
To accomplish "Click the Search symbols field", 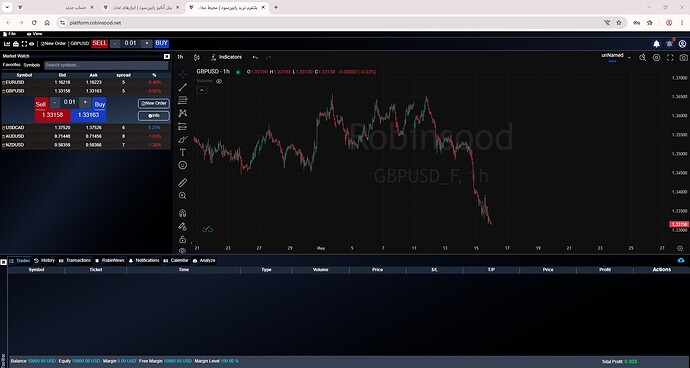I will (106, 65).
